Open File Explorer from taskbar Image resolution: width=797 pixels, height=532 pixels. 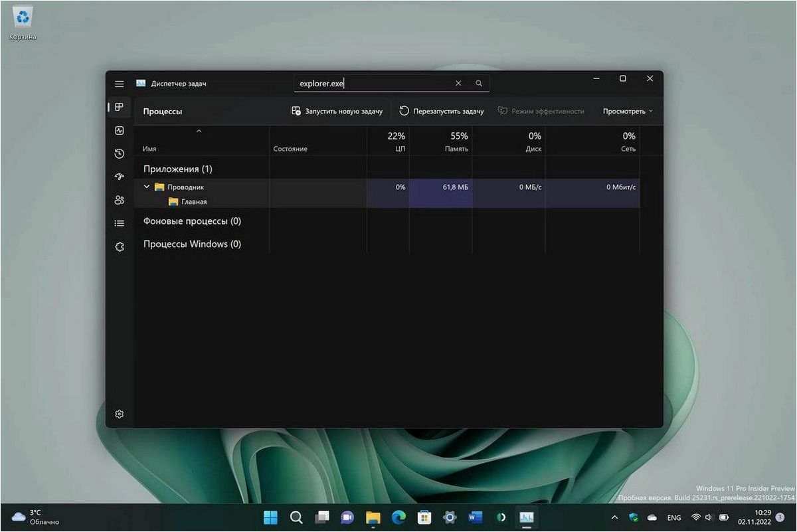(373, 517)
